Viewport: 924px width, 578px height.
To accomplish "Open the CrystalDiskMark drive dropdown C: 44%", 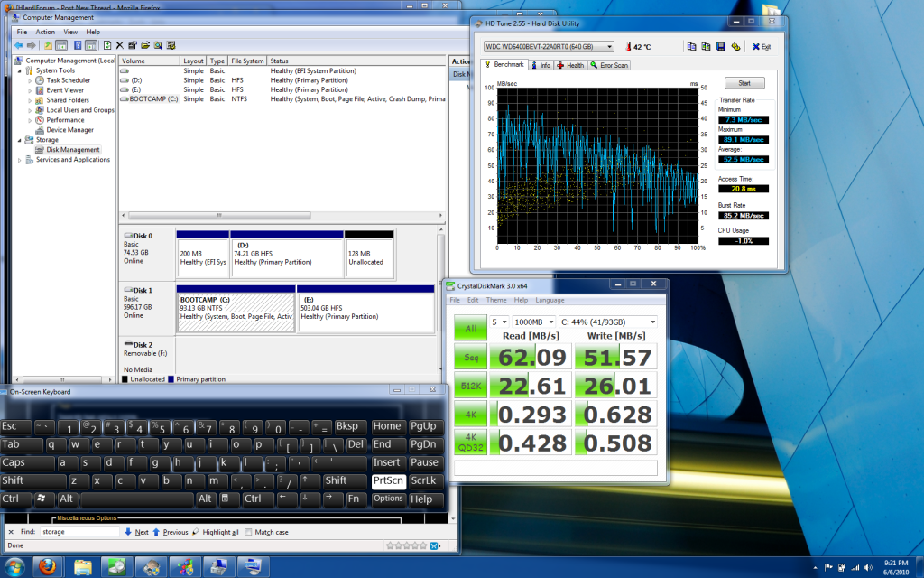I will (x=608, y=322).
